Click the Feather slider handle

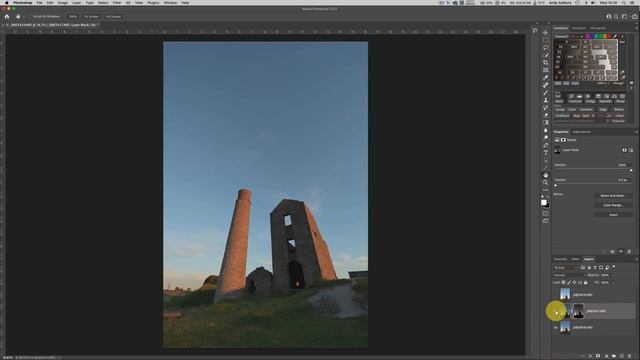coord(556,185)
